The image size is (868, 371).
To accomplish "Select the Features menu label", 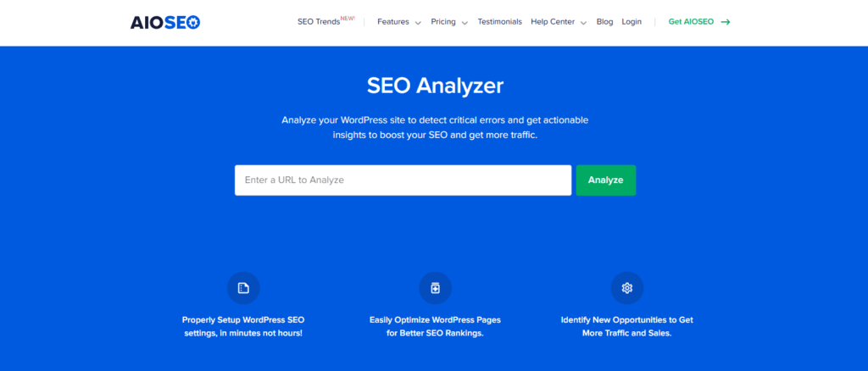I will coord(392,22).
